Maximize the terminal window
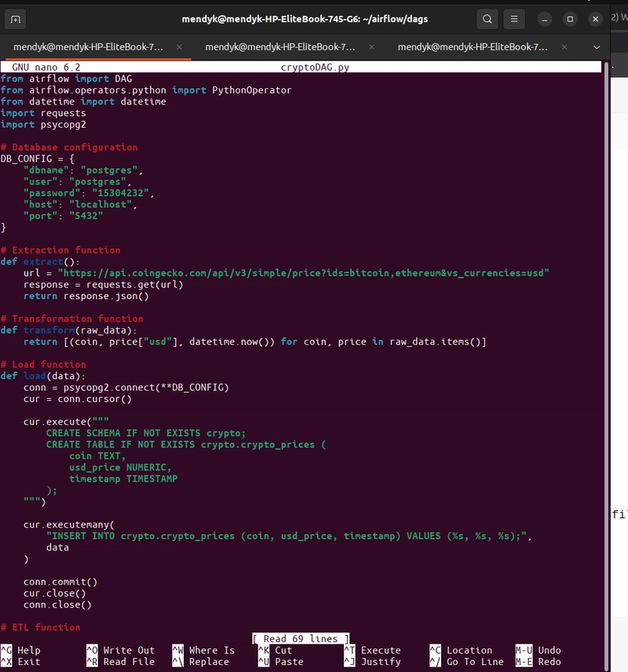 click(570, 20)
